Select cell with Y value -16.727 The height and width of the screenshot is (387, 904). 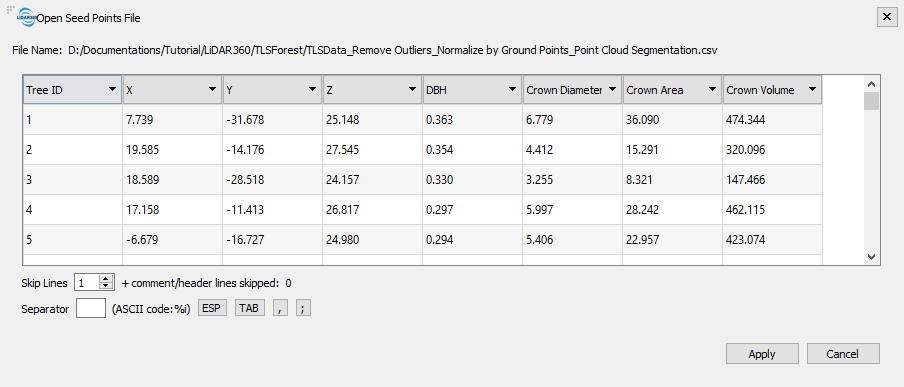(272, 239)
